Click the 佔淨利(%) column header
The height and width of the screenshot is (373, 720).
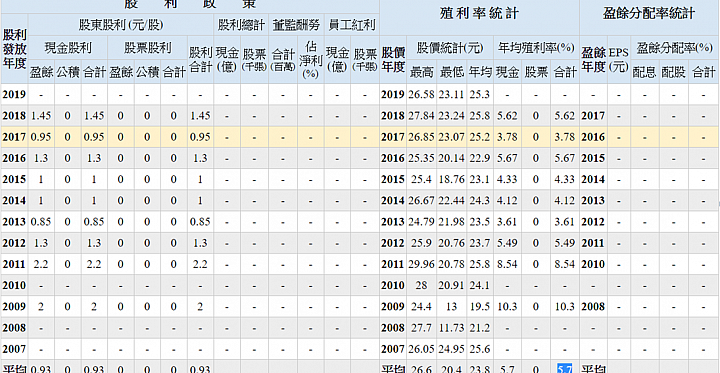(x=310, y=60)
